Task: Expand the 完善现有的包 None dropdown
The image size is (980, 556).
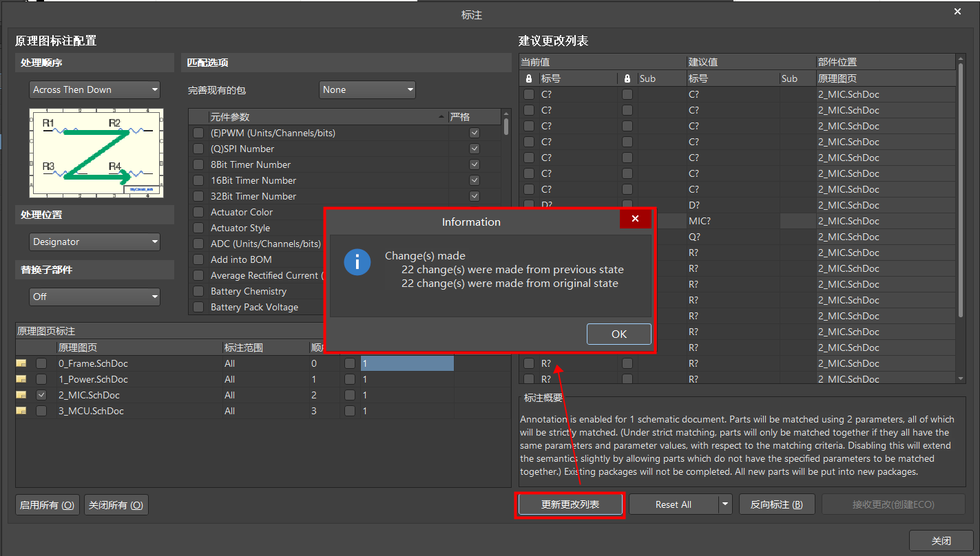Action: pyautogui.click(x=368, y=89)
